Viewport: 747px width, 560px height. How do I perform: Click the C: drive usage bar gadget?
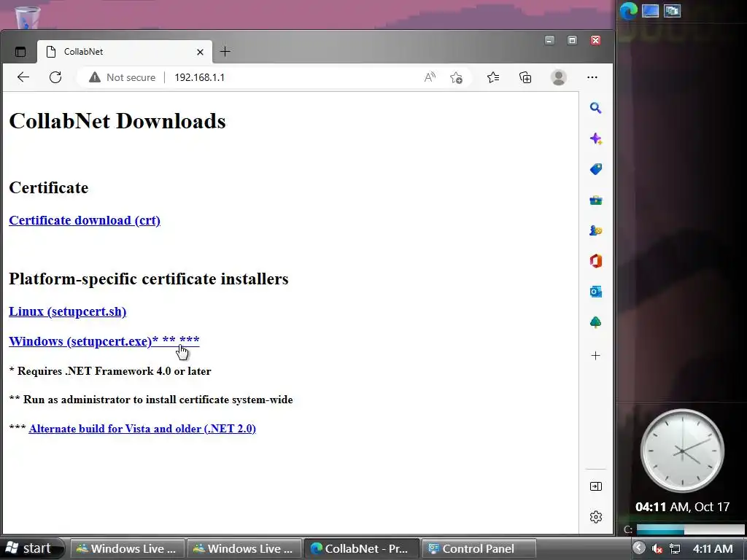(690, 529)
